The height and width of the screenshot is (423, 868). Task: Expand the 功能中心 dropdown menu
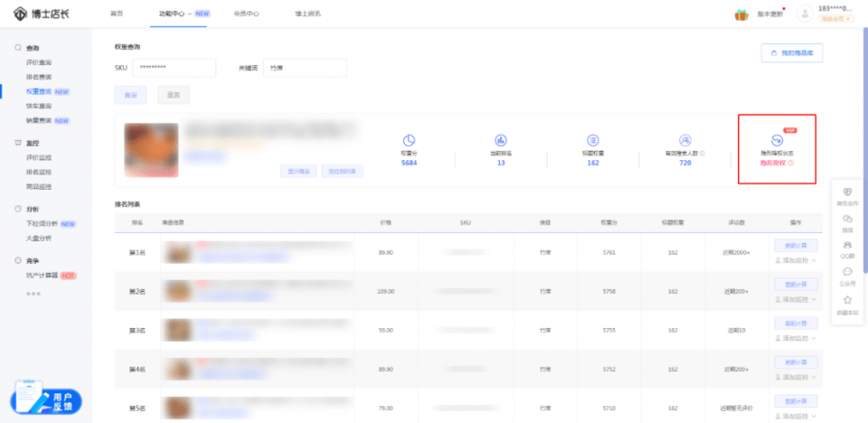(190, 14)
